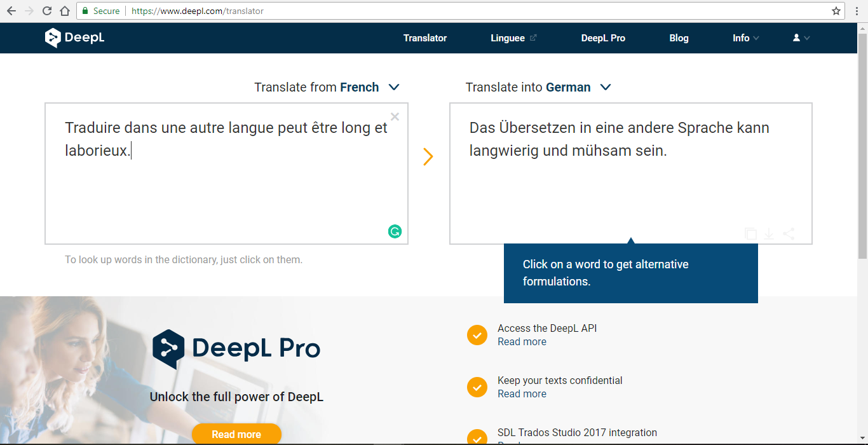Click checkmark beside Access the DeepL API
The width and height of the screenshot is (868, 445).
pyautogui.click(x=477, y=335)
